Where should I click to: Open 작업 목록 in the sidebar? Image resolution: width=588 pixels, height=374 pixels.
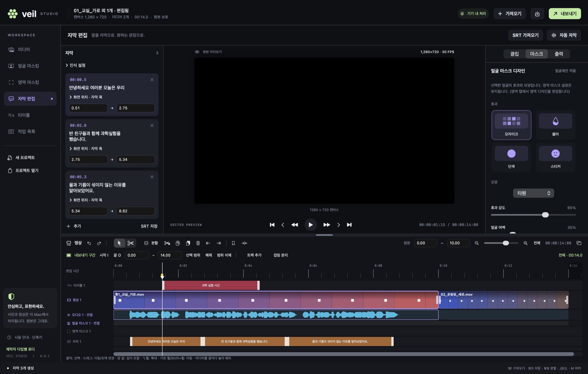pos(30,132)
